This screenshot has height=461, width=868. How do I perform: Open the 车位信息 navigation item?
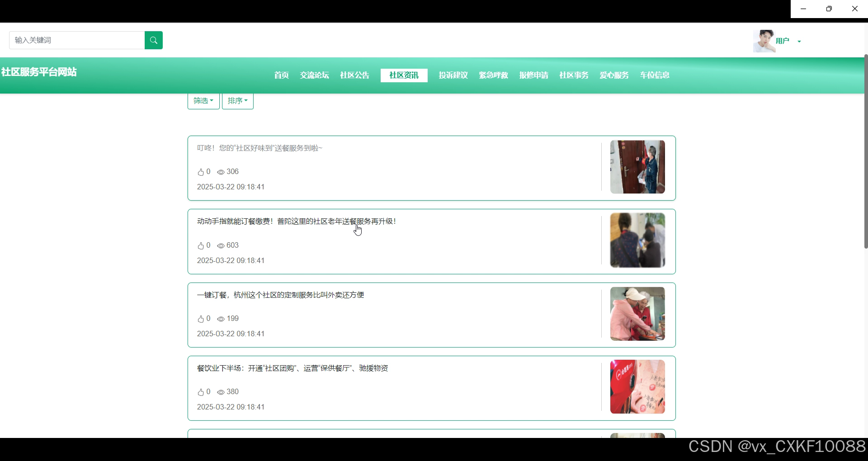click(x=655, y=75)
